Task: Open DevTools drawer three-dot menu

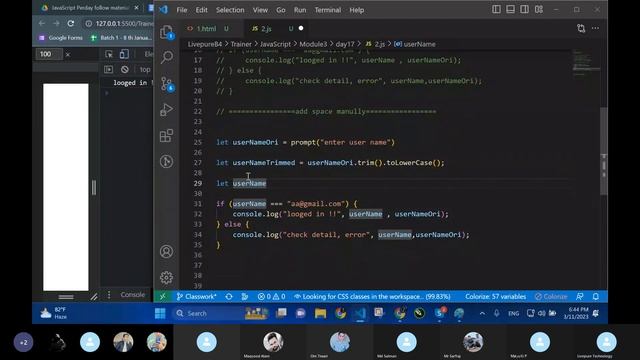Action: click(109, 295)
